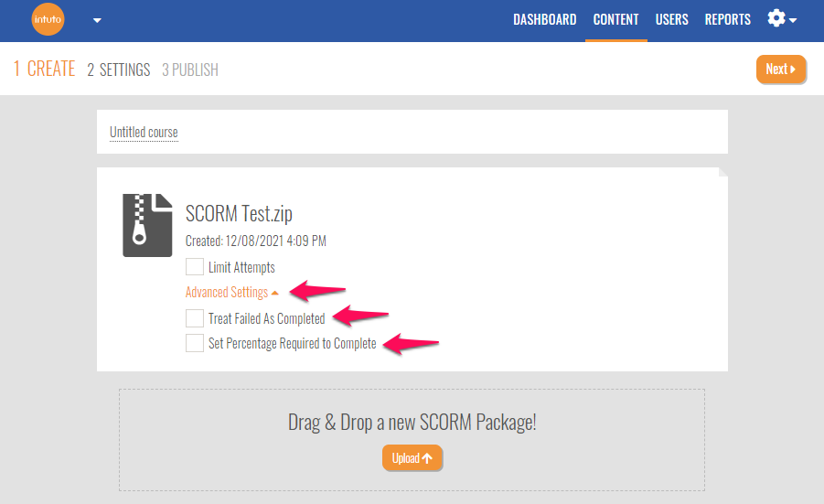Select the 1 Create step
Screen dimensions: 824x504
coord(44,70)
